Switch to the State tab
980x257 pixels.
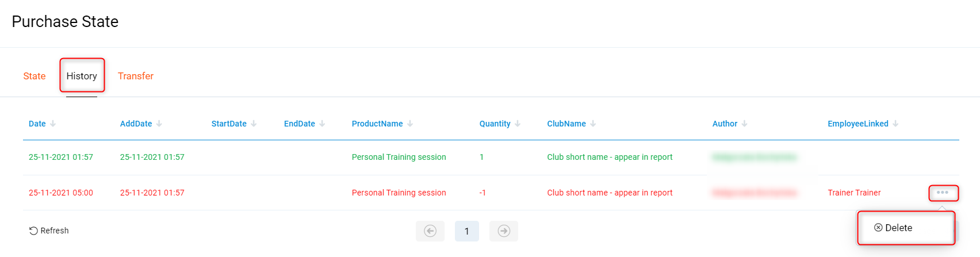click(35, 76)
